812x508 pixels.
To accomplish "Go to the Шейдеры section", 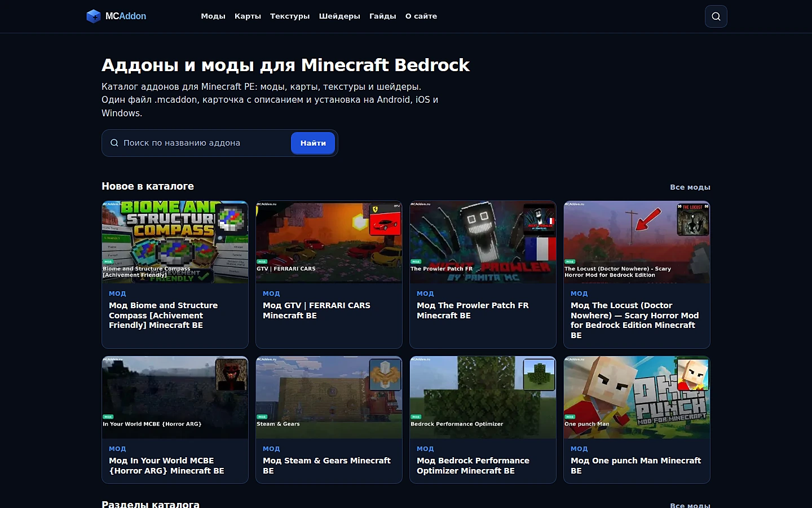I will [339, 16].
